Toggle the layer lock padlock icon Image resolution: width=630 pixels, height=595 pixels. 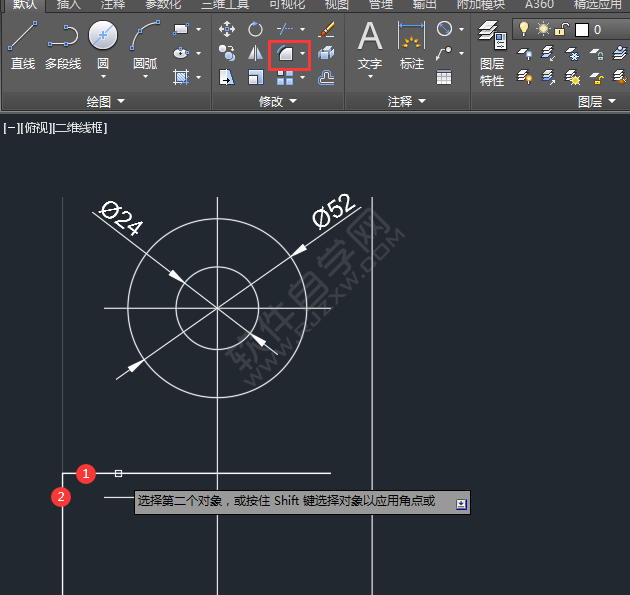(x=561, y=29)
